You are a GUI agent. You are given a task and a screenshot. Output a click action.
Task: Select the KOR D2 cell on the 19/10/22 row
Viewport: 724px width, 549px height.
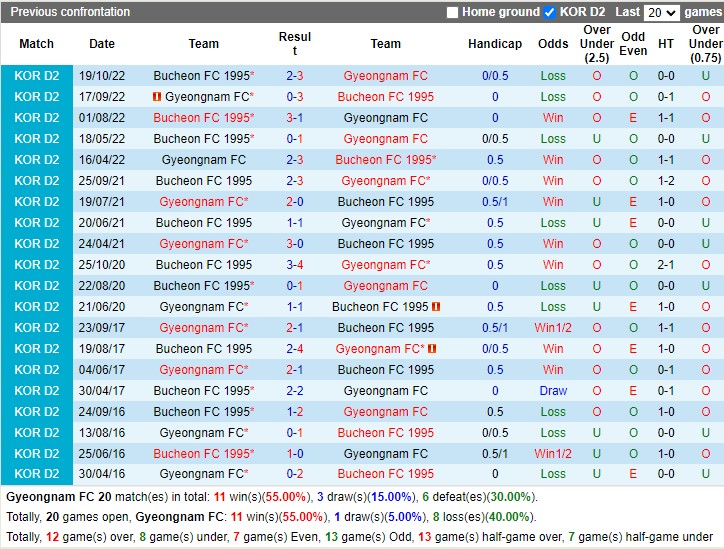pos(37,76)
